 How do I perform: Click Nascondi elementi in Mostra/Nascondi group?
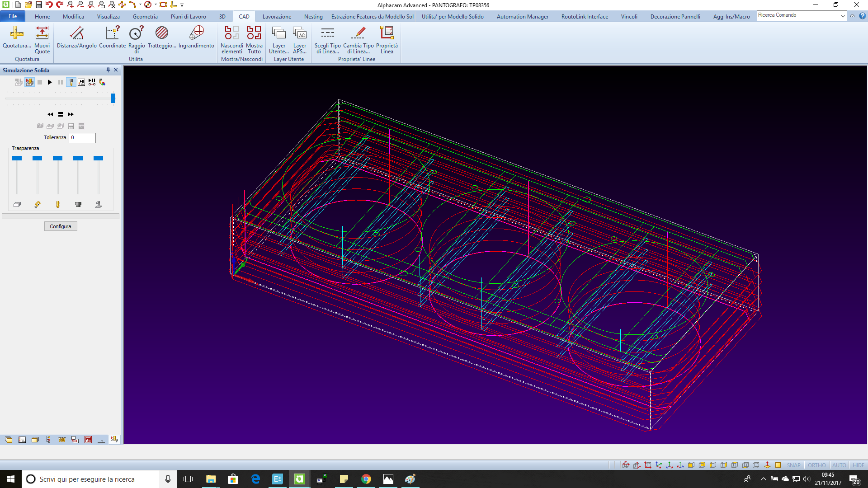(232, 40)
